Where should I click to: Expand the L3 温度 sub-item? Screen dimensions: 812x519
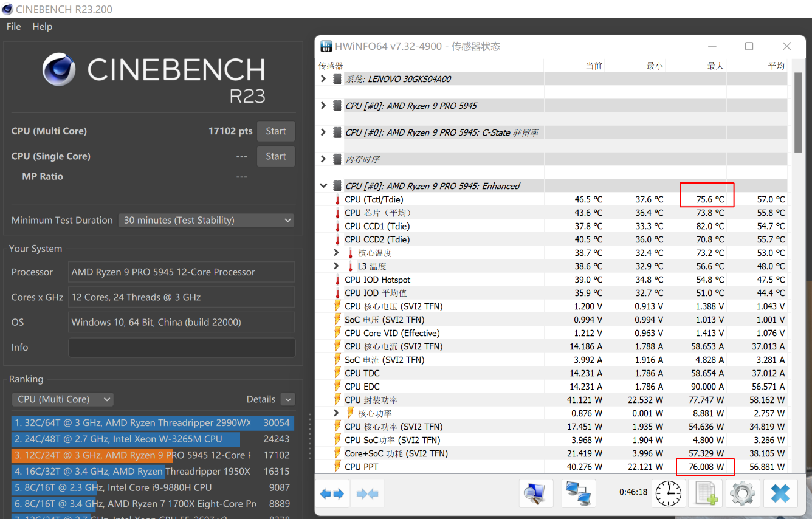[x=337, y=266]
